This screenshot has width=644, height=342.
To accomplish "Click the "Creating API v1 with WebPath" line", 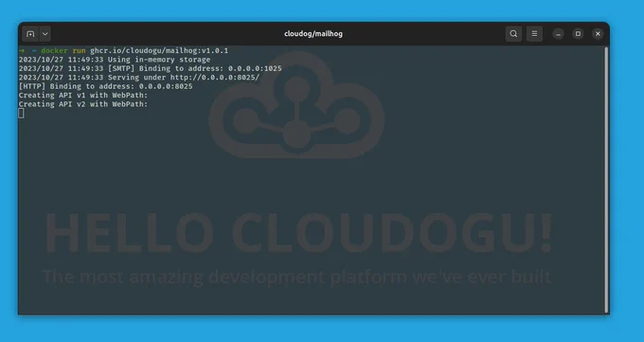I will [83, 96].
